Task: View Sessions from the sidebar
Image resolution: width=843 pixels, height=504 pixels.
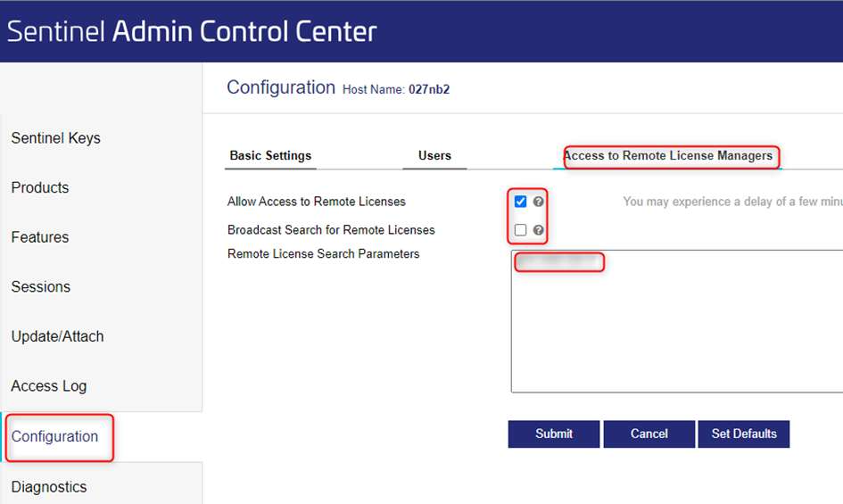Action: point(41,287)
